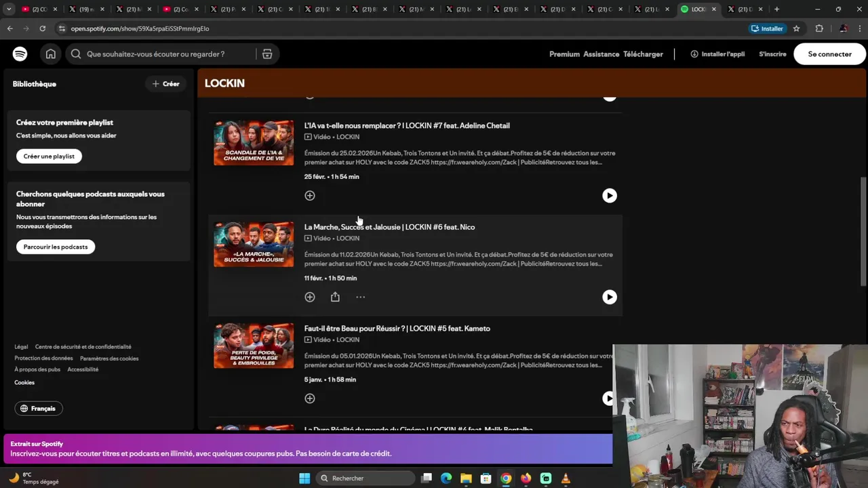Open a new browser tab
The height and width of the screenshot is (488, 868).
coord(777,9)
